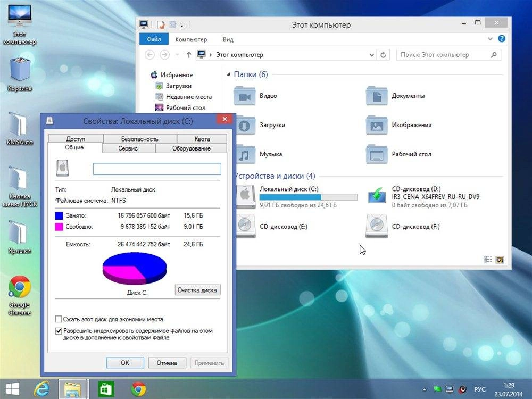532x399 pixels.
Task: Switch to the Безопасность tab
Action: coord(140,139)
